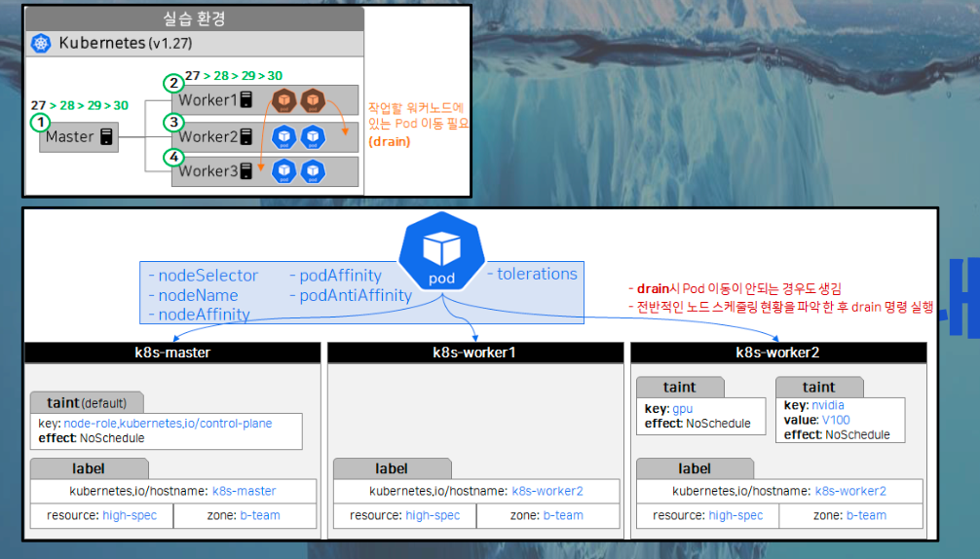Viewport: 980px width, 559px height.
Task: Click zone: b-team under k8s-master
Action: 245,516
